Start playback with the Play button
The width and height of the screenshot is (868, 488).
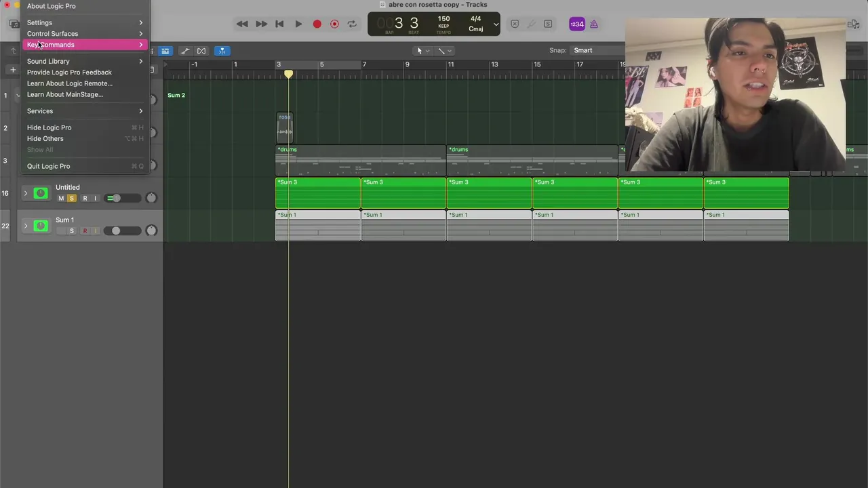pyautogui.click(x=298, y=24)
